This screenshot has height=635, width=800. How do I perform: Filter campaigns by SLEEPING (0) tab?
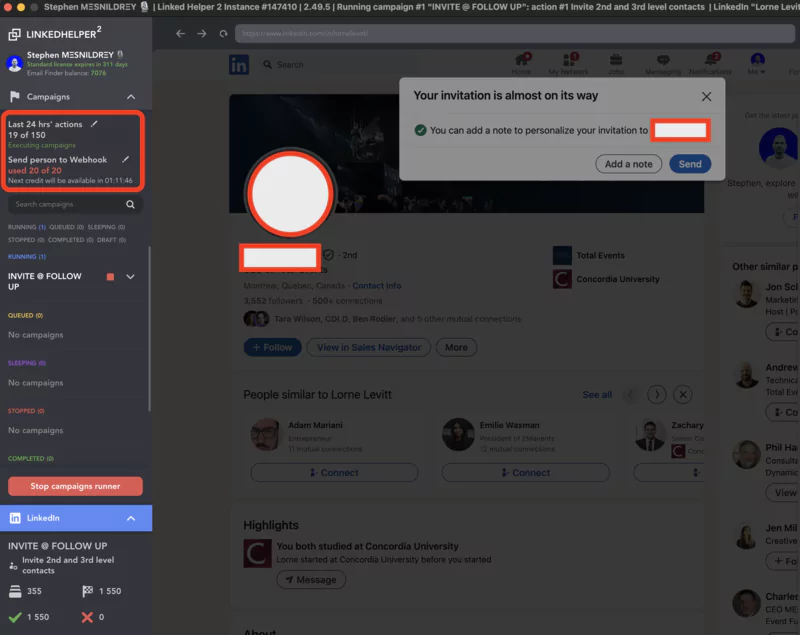point(106,227)
